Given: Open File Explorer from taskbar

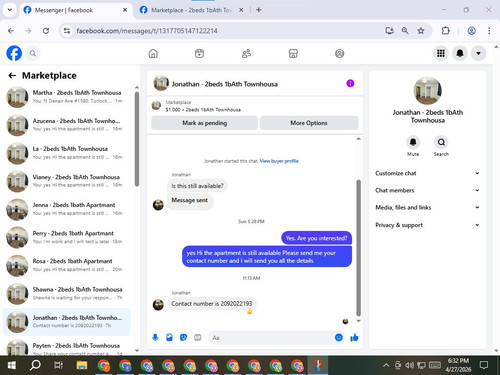Looking at the screenshot, I should (x=82, y=365).
